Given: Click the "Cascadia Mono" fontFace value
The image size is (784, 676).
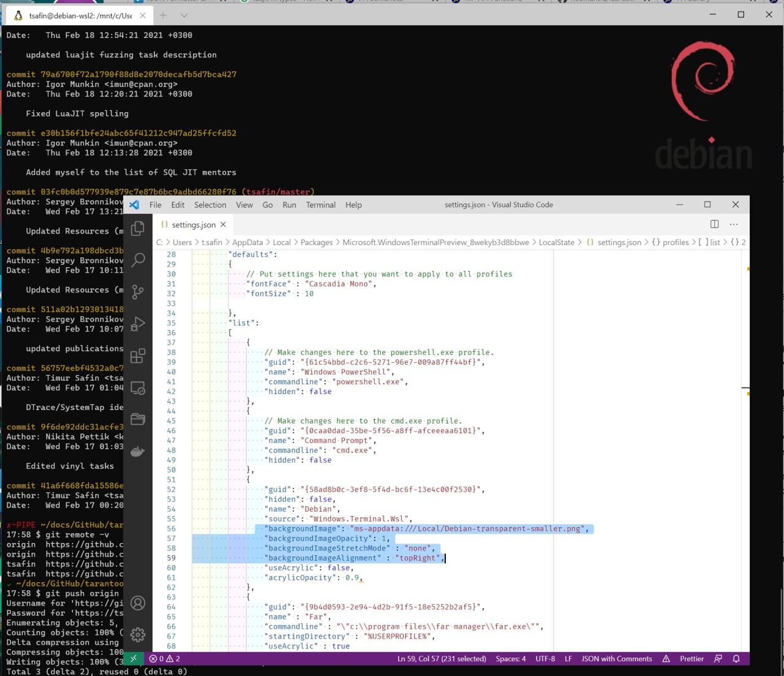Looking at the screenshot, I should click(x=339, y=284).
